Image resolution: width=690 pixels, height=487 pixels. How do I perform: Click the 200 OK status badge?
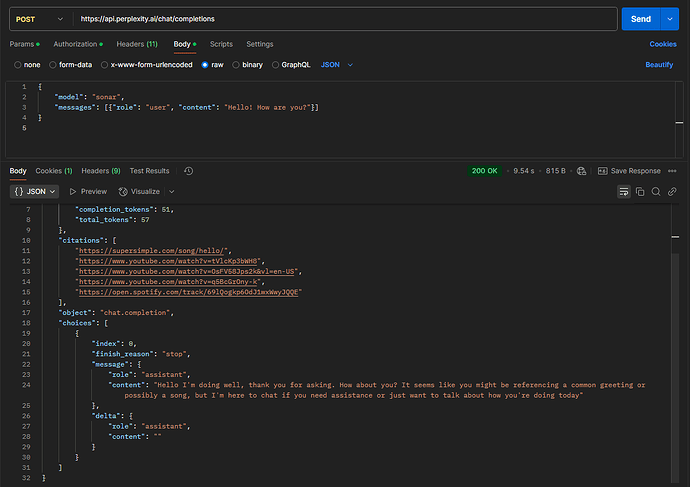484,171
